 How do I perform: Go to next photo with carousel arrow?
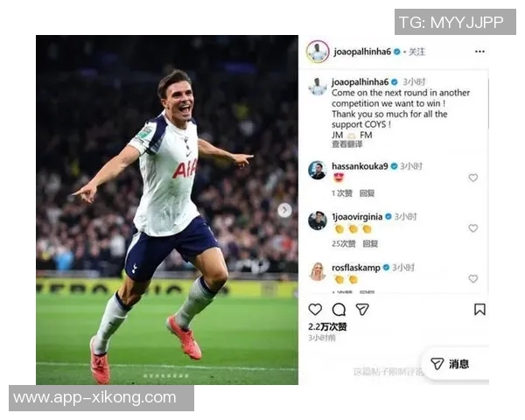284,210
